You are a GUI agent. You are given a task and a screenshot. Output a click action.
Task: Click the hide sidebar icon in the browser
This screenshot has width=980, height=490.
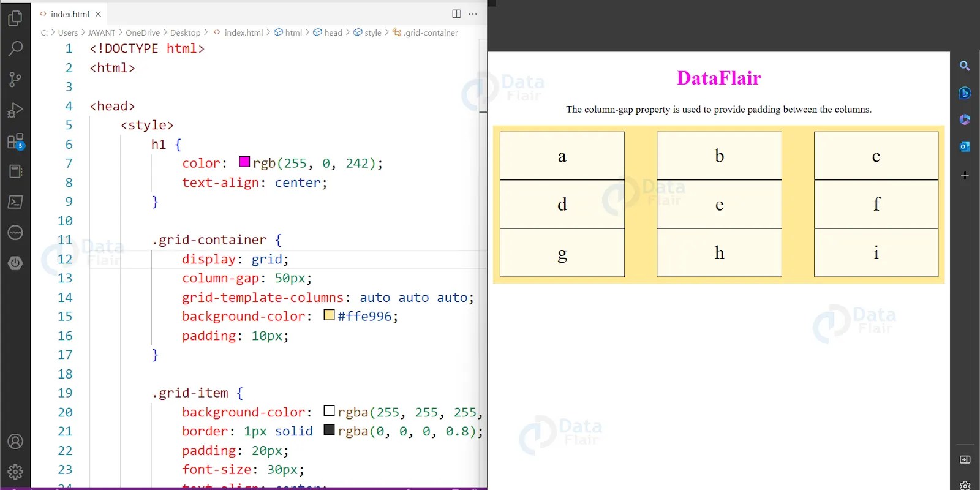[965, 459]
